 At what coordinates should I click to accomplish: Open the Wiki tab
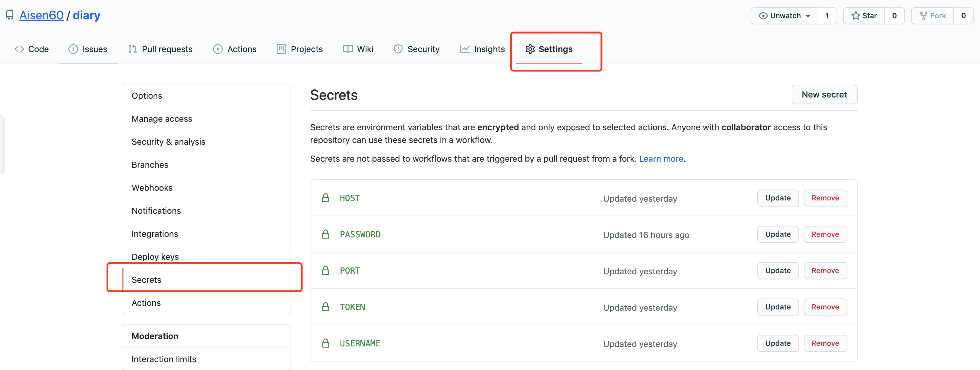(358, 49)
